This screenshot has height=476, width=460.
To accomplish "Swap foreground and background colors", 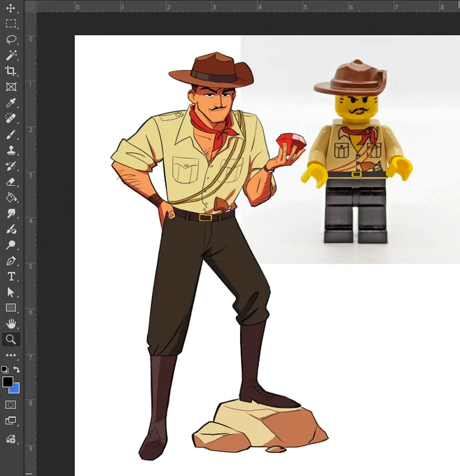I will pyautogui.click(x=17, y=370).
